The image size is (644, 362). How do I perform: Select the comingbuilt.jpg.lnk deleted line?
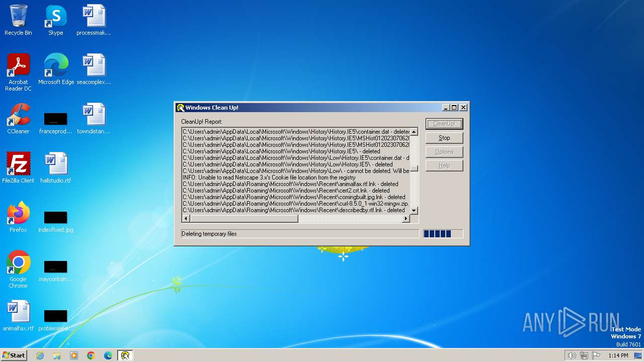[x=294, y=197]
